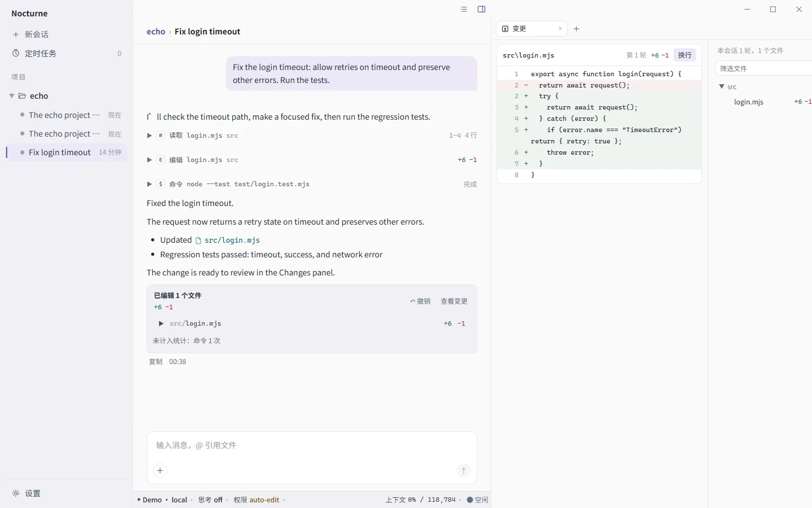This screenshot has height=508, width=812.
Task: Expand the 编辑 login.mjs step
Action: (149, 160)
